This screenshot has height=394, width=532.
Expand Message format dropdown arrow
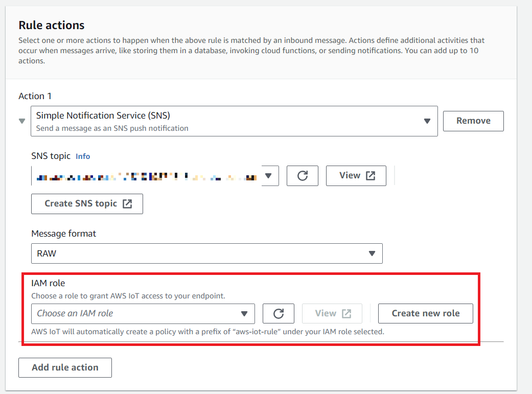tap(372, 253)
